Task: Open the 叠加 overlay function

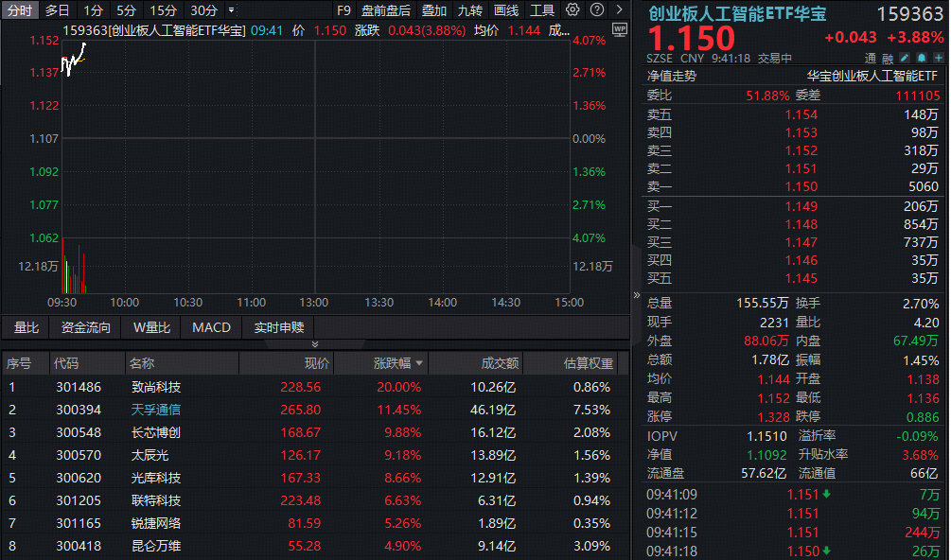Action: [435, 9]
